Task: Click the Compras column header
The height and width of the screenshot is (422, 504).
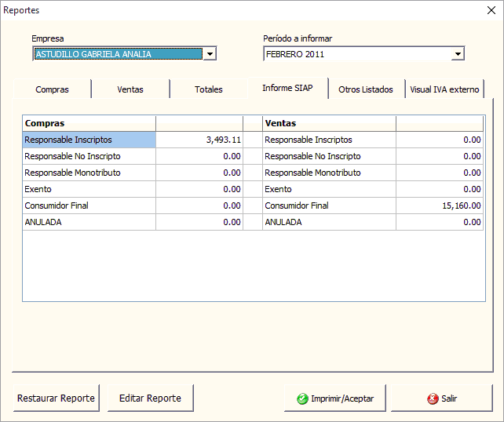Action: [89, 123]
